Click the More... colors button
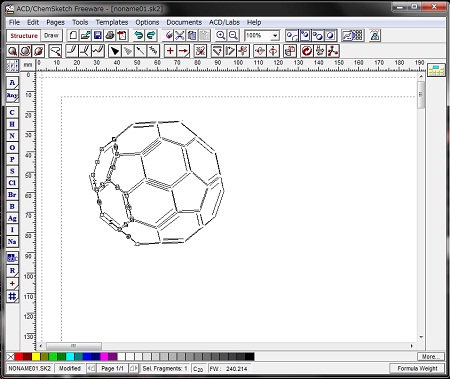 point(431,357)
